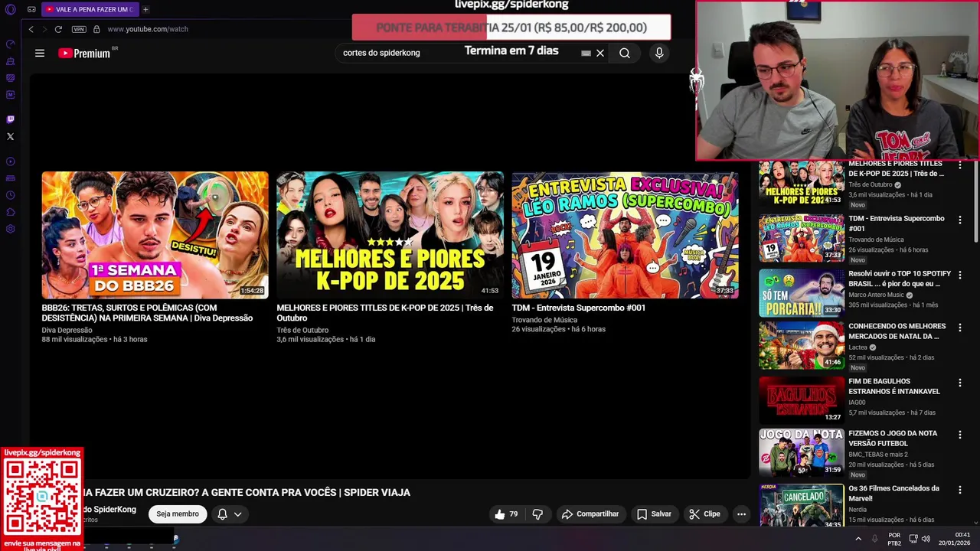Screen dimensions: 980x551
Task: Reload the page with refresh icon
Action: [x=58, y=29]
